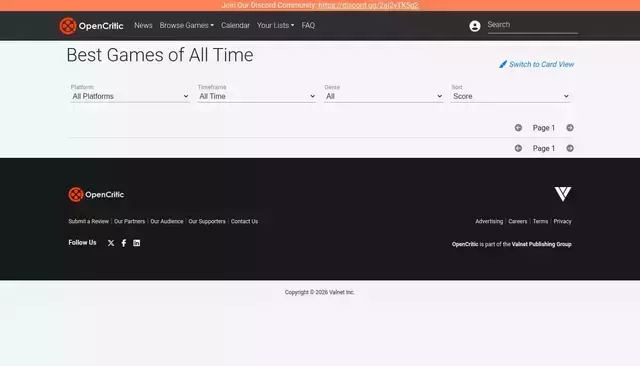Viewport: 640px width, 366px height.
Task: Open the Genre dropdown
Action: pyautogui.click(x=384, y=96)
